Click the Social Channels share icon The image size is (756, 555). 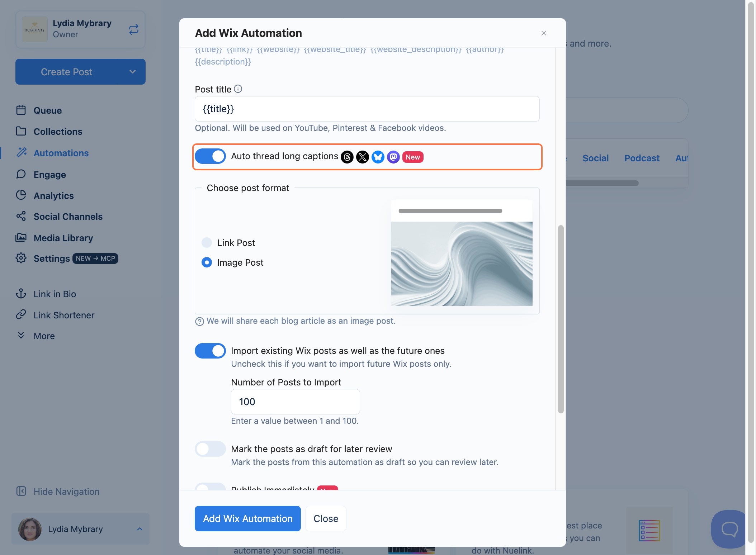click(21, 216)
